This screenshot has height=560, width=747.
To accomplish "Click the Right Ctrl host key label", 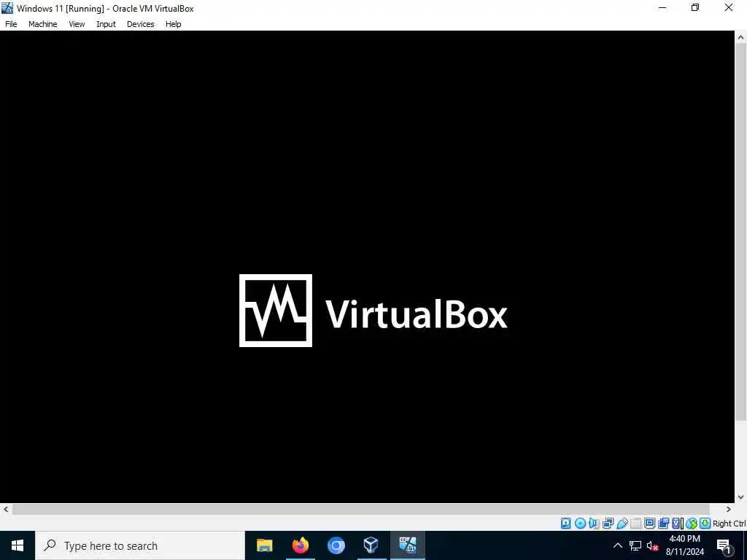I will [729, 524].
